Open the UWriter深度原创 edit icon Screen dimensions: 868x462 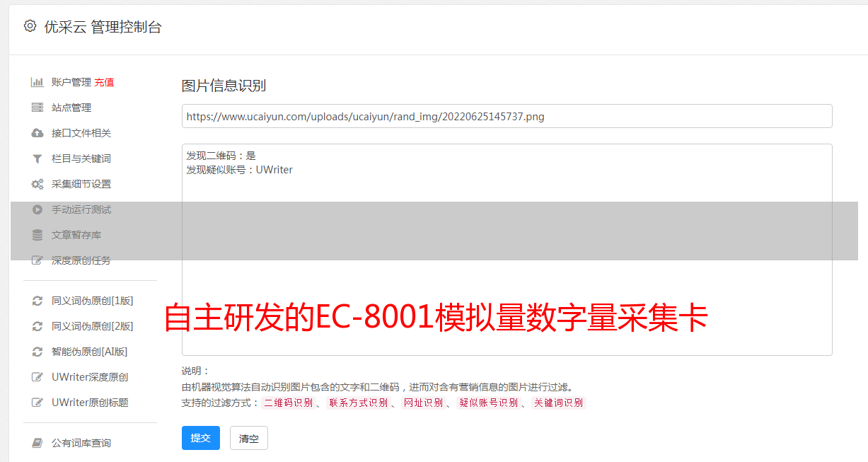pyautogui.click(x=37, y=377)
